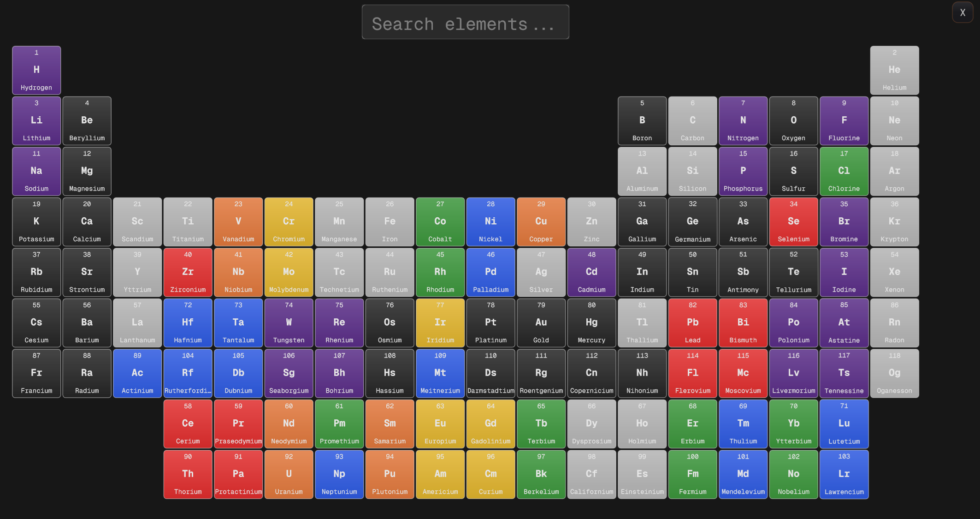This screenshot has width=980, height=519.
Task: Choose the Beryllium tile
Action: [x=87, y=121]
